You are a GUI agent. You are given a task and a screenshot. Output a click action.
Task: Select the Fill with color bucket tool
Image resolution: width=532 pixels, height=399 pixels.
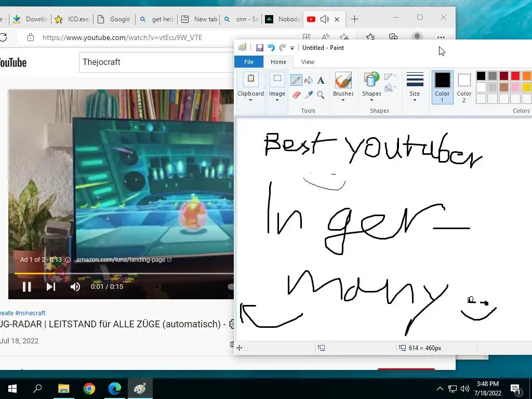coord(309,80)
